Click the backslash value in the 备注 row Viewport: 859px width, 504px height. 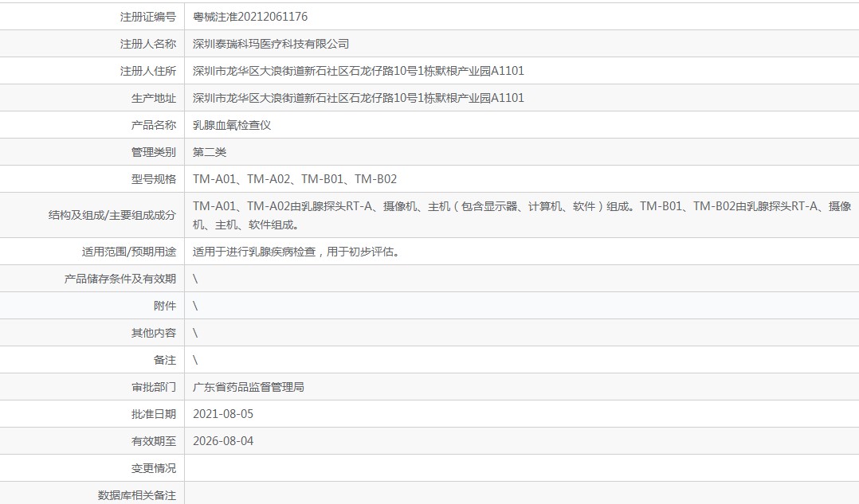tap(195, 360)
